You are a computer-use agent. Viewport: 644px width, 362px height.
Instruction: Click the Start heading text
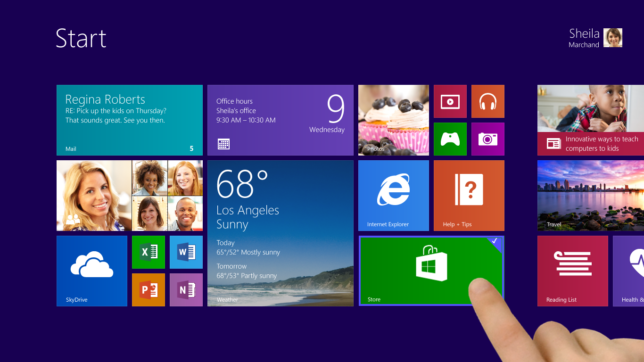coord(81,38)
